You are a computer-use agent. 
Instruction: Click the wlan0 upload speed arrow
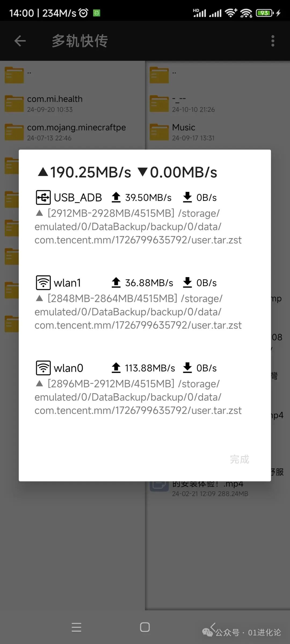(116, 368)
